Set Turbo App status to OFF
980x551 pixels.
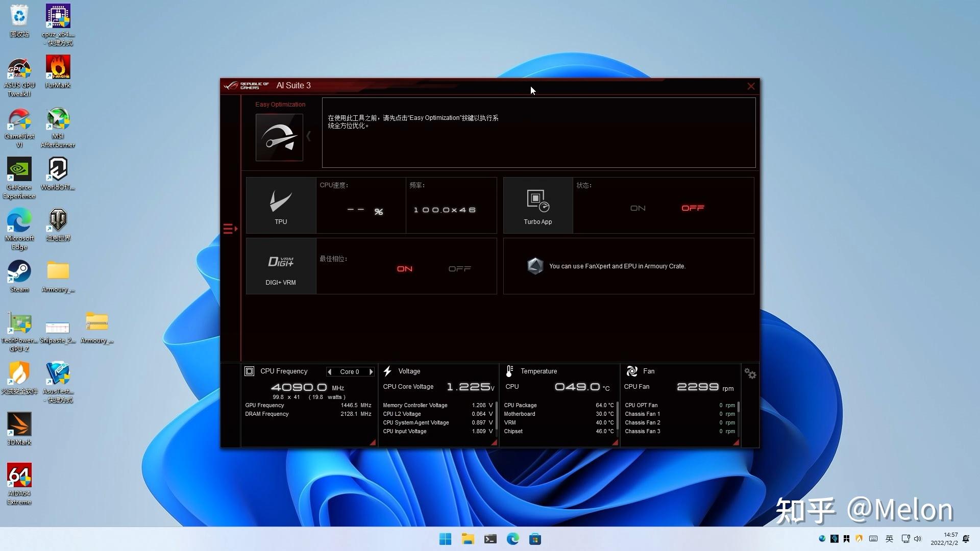point(693,208)
